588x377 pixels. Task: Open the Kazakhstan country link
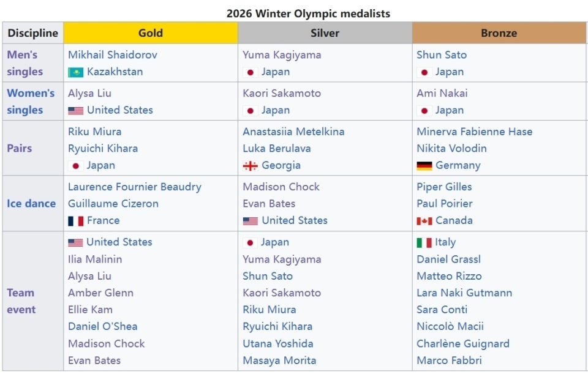pos(115,72)
